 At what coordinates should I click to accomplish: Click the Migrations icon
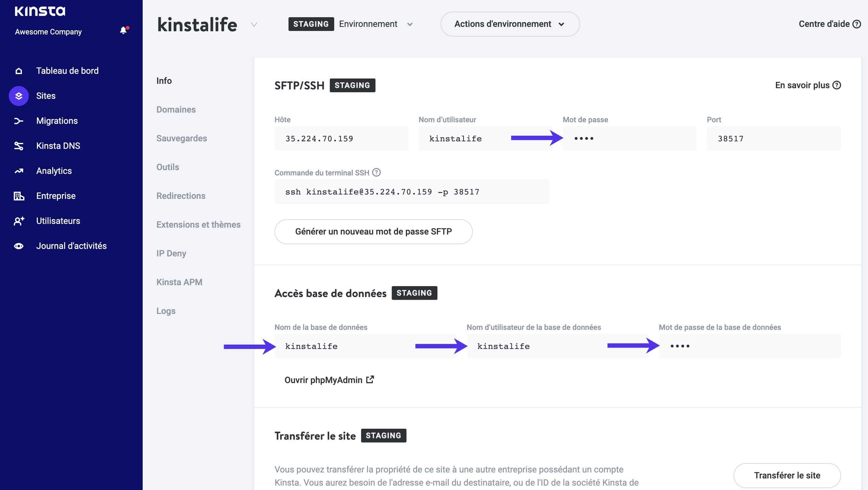pyautogui.click(x=18, y=121)
